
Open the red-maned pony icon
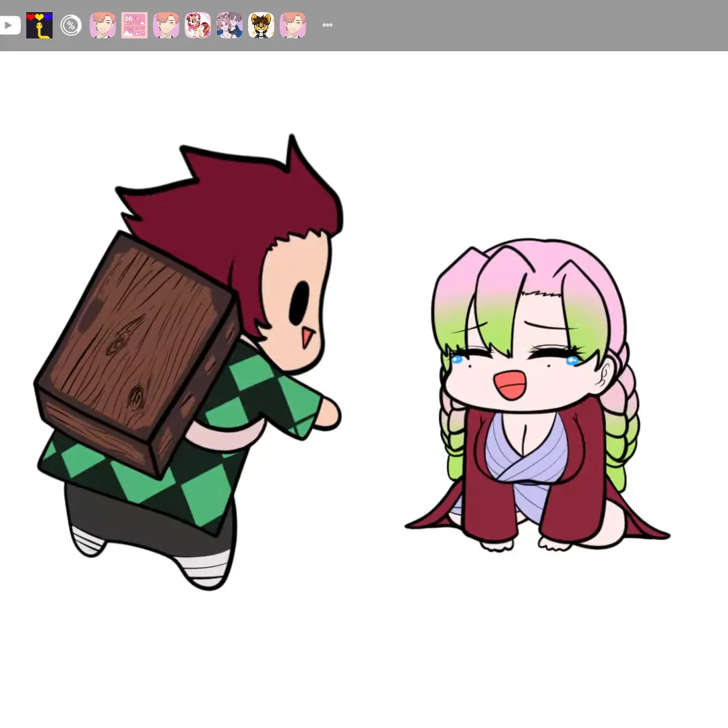click(198, 26)
